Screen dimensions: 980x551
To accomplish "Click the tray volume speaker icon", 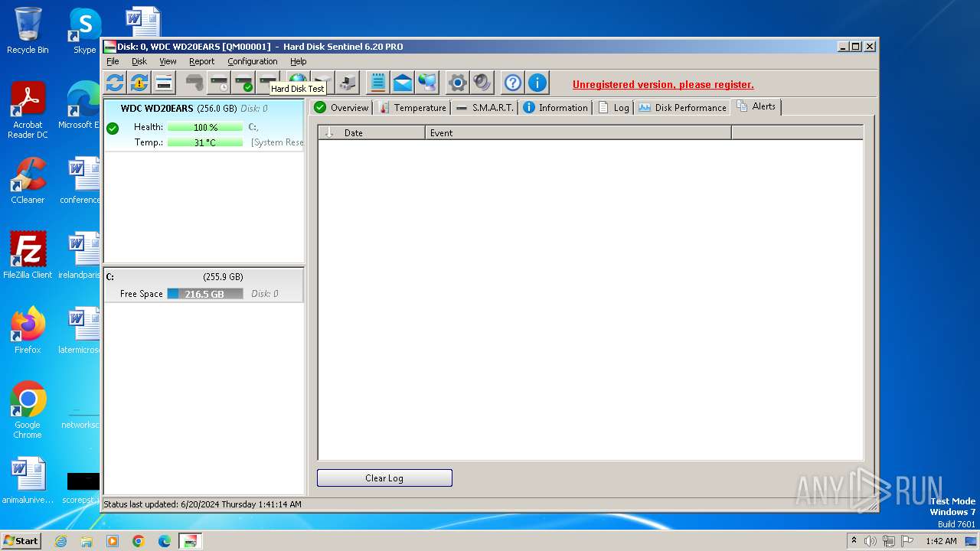I will pyautogui.click(x=871, y=541).
